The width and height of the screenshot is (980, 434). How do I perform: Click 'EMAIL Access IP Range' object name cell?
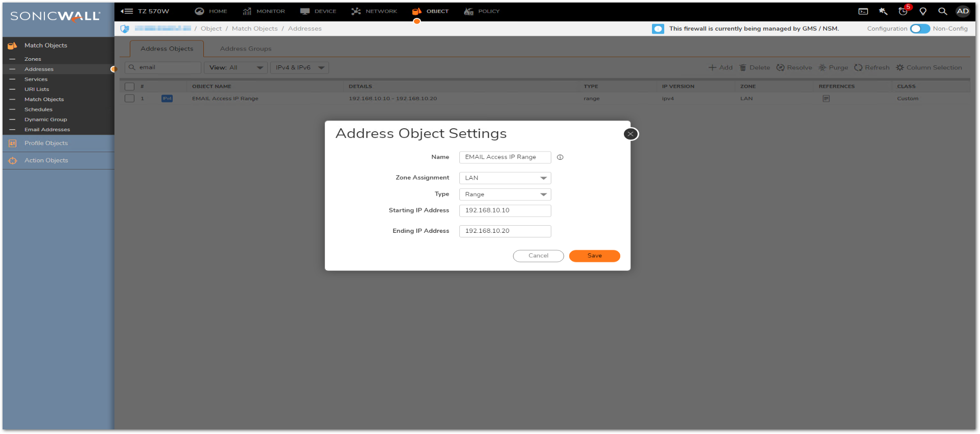point(225,99)
